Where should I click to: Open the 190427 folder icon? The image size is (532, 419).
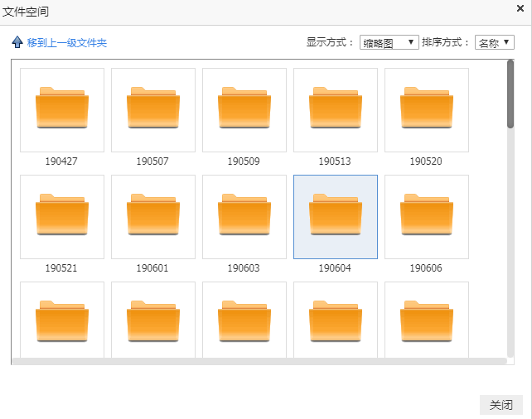62,109
